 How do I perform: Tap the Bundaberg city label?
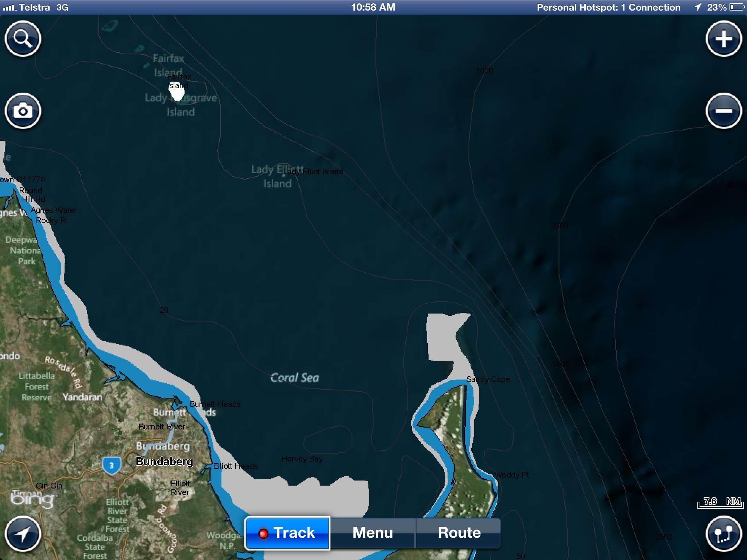point(164,461)
